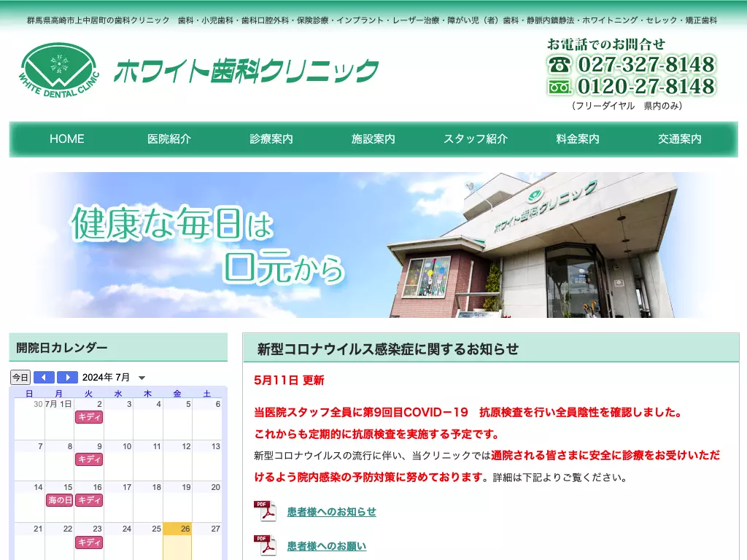Select date 10 in the calendar
The height and width of the screenshot is (560, 747).
127,447
